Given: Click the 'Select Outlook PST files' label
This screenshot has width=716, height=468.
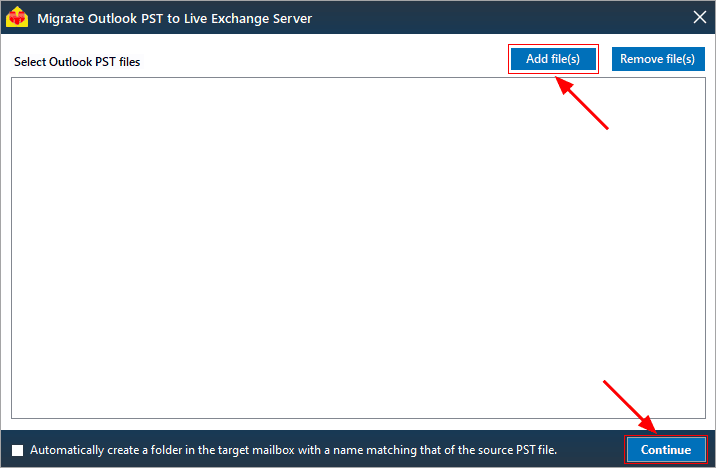Looking at the screenshot, I should click(x=77, y=62).
